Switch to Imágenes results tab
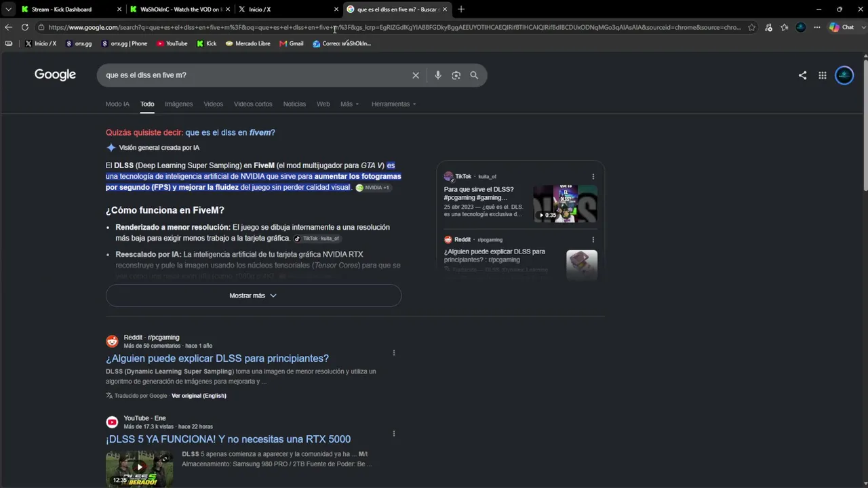The height and width of the screenshot is (488, 868). (x=179, y=104)
